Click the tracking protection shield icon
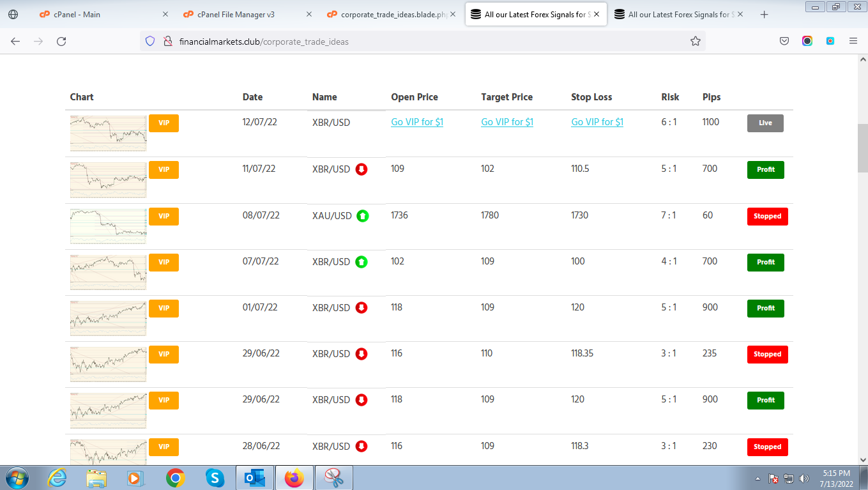 150,42
